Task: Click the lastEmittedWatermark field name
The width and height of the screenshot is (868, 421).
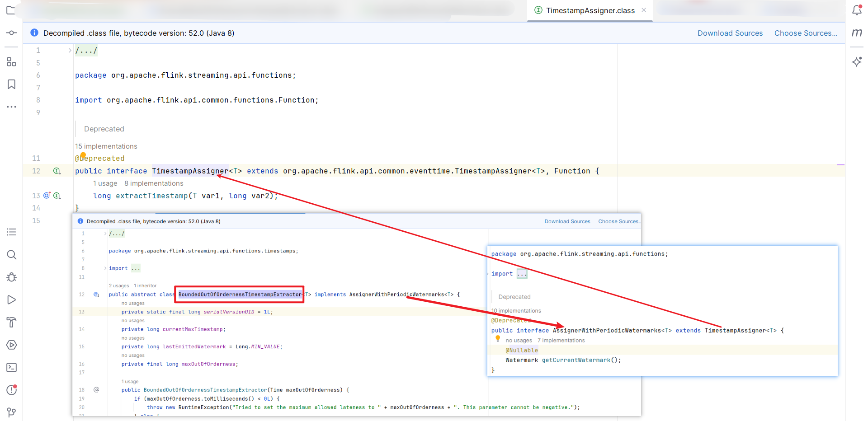Action: [x=194, y=347]
